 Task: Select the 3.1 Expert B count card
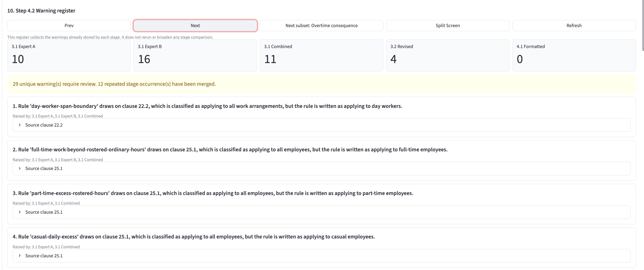coord(195,55)
